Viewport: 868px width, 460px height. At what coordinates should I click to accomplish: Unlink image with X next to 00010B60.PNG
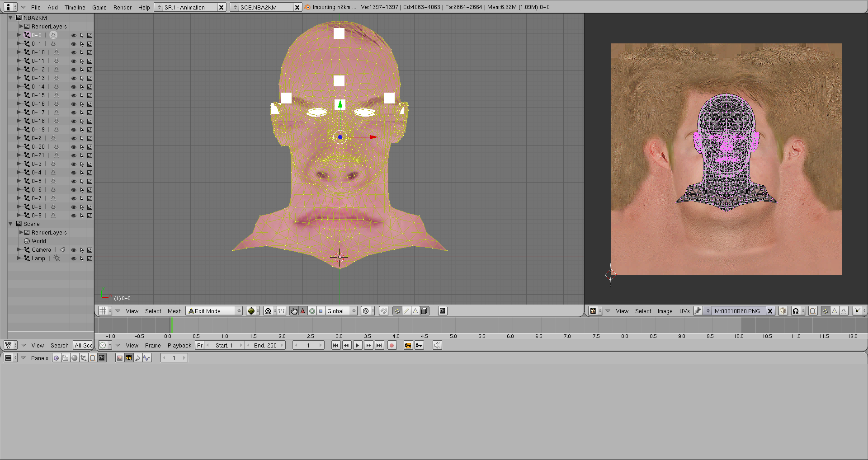[770, 311]
